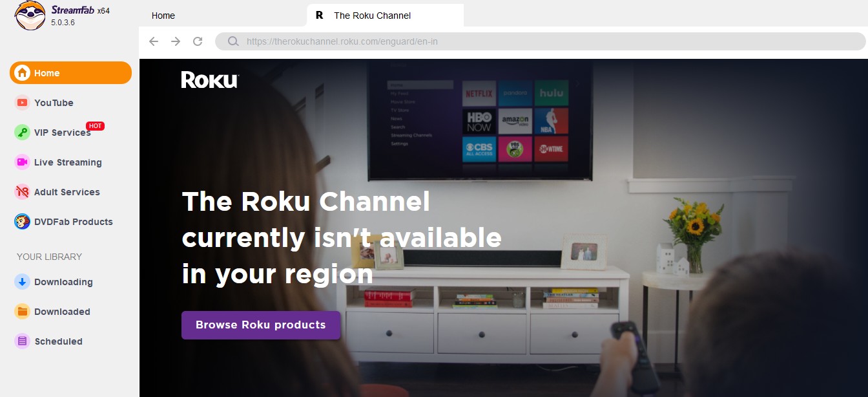Click the VIP Services key icon
This screenshot has width=868, height=397.
coord(23,133)
